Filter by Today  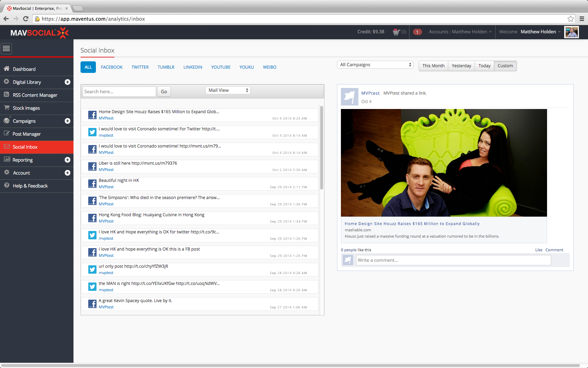[x=484, y=66]
